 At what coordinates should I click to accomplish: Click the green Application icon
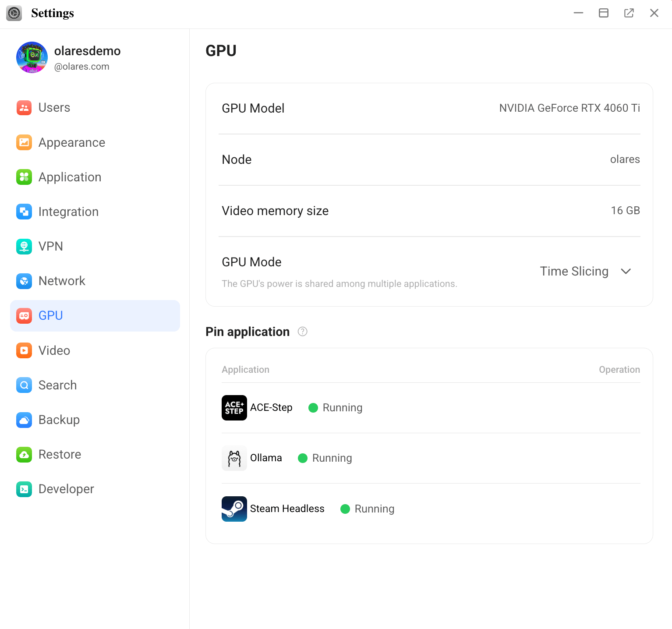24,177
